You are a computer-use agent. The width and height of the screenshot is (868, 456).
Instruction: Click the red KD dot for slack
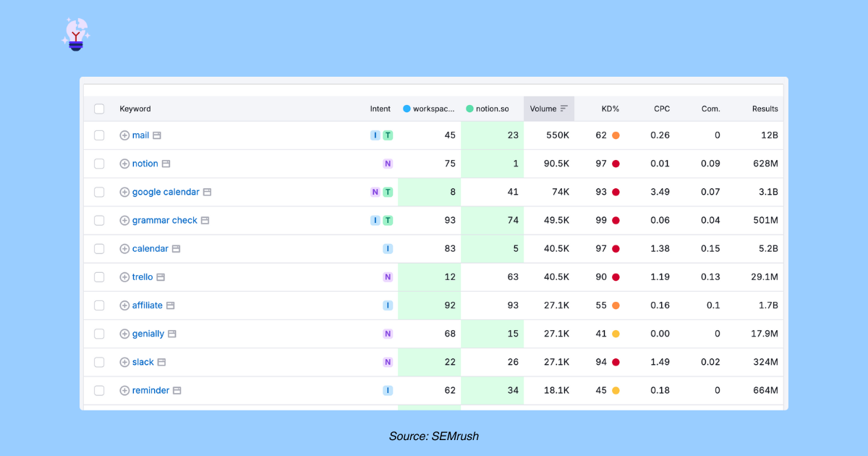tap(616, 362)
